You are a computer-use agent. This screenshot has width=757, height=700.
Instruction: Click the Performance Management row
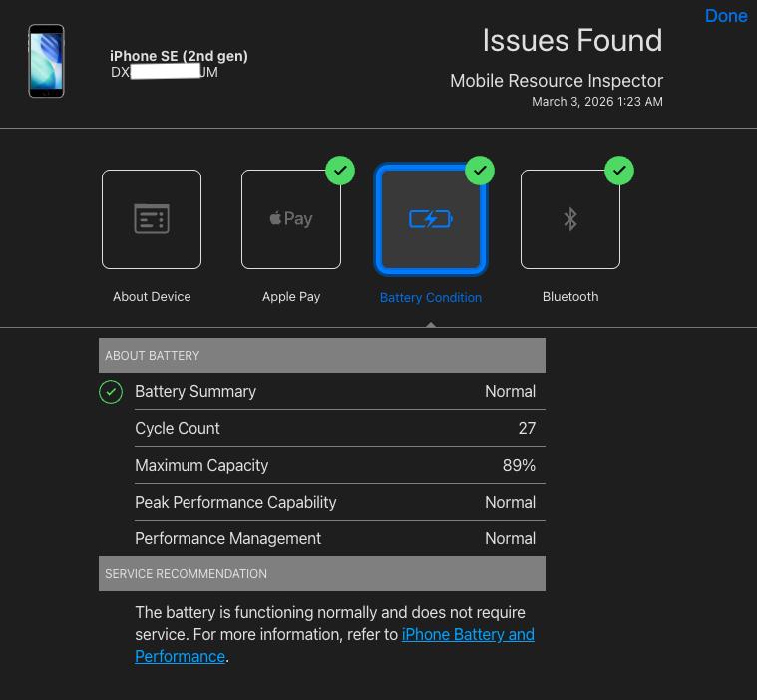tap(335, 538)
